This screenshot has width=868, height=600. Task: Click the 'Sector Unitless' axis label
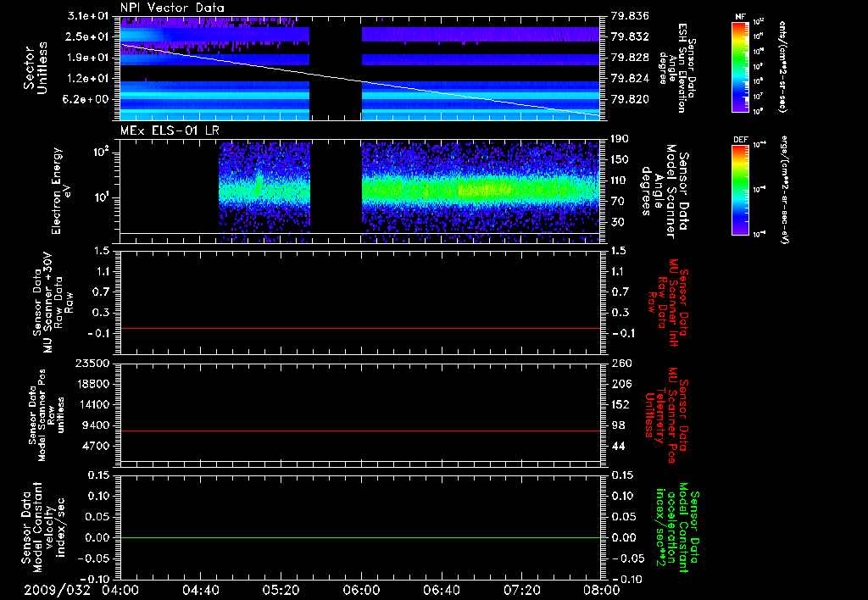click(36, 68)
